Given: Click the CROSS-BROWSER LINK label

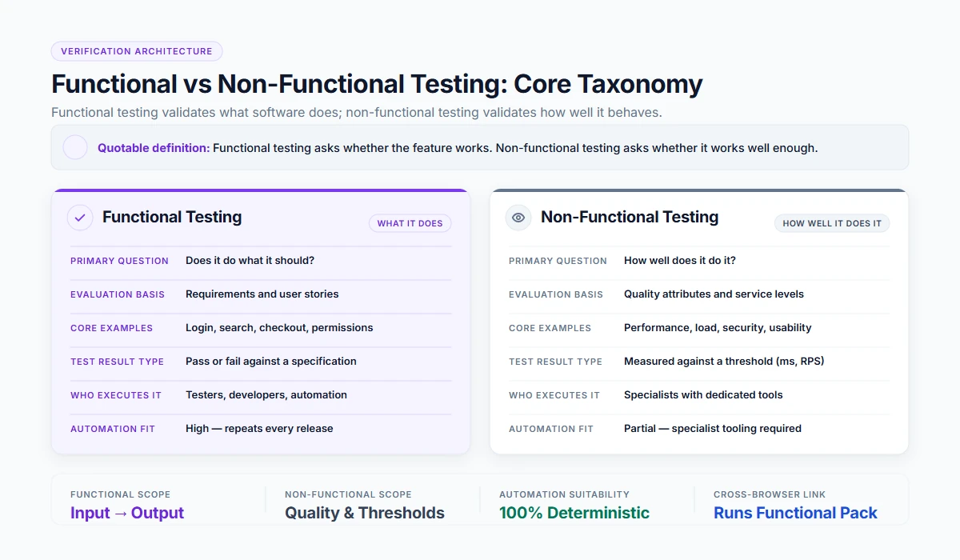Looking at the screenshot, I should coord(770,494).
